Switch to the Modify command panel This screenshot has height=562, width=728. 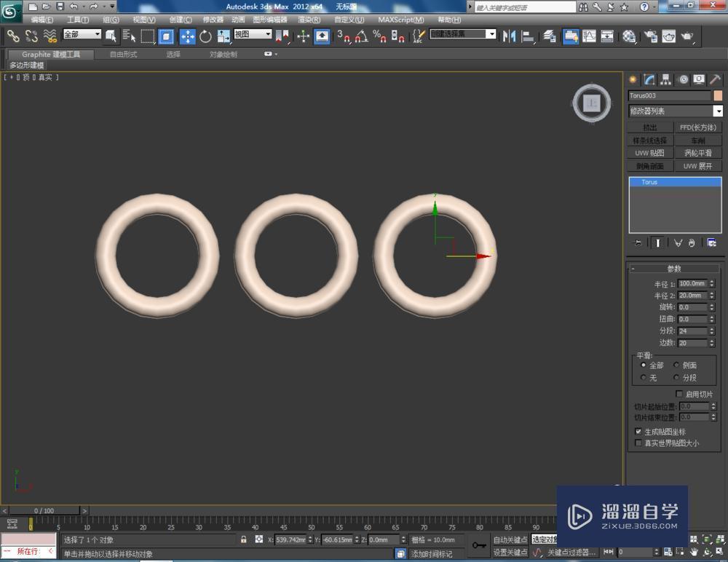[649, 79]
